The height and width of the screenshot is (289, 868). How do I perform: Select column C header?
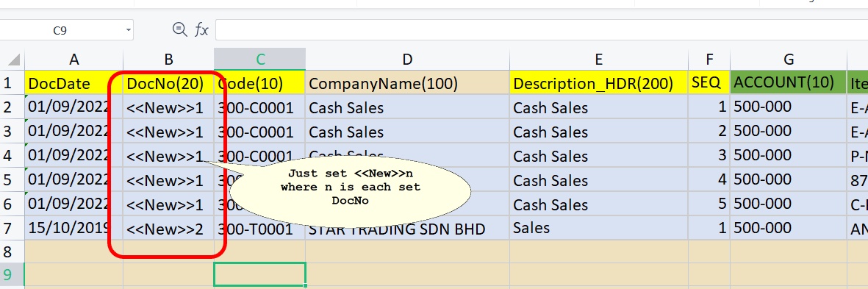[259, 60]
